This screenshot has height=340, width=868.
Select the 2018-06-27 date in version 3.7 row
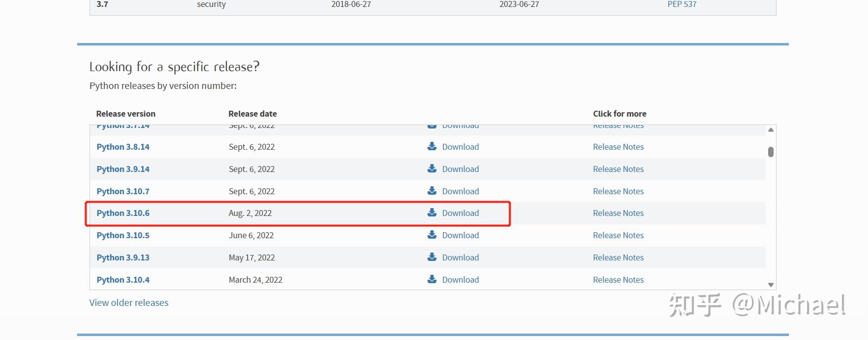coord(351,4)
